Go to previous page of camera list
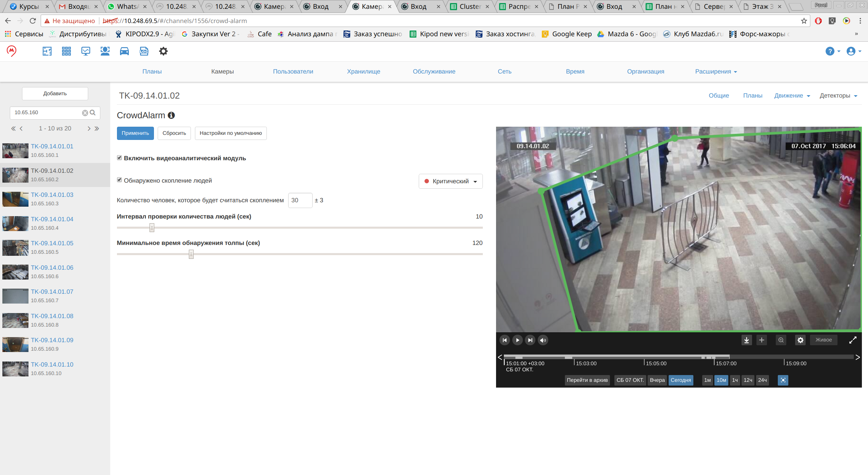The image size is (868, 475). [21, 128]
